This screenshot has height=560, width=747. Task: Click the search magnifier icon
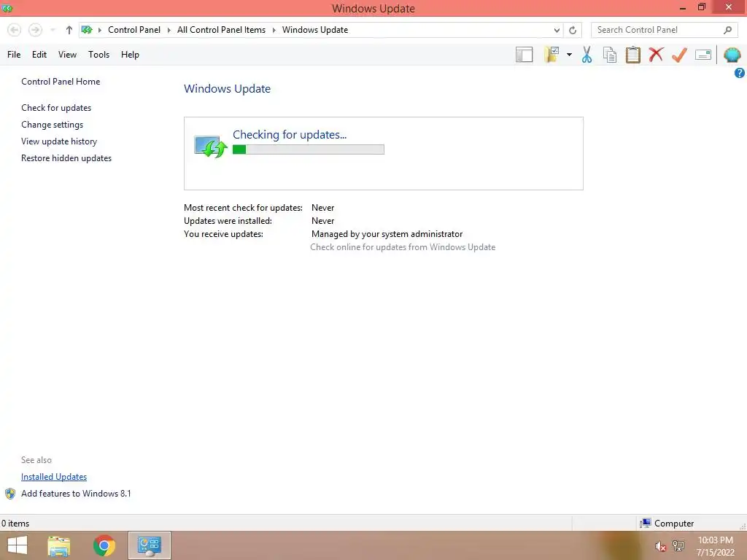727,30
